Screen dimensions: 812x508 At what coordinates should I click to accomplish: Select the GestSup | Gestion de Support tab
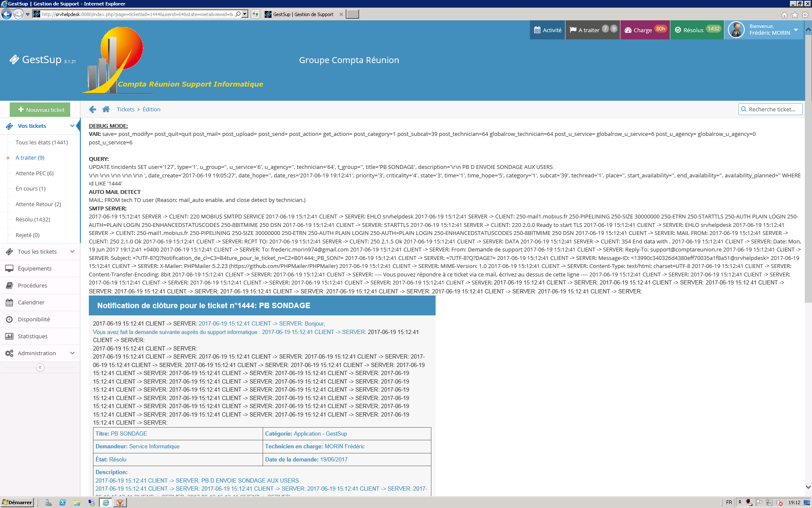(303, 14)
